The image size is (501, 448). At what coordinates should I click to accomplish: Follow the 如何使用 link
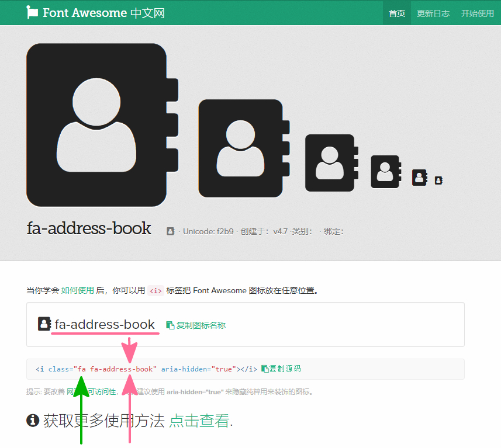(77, 290)
